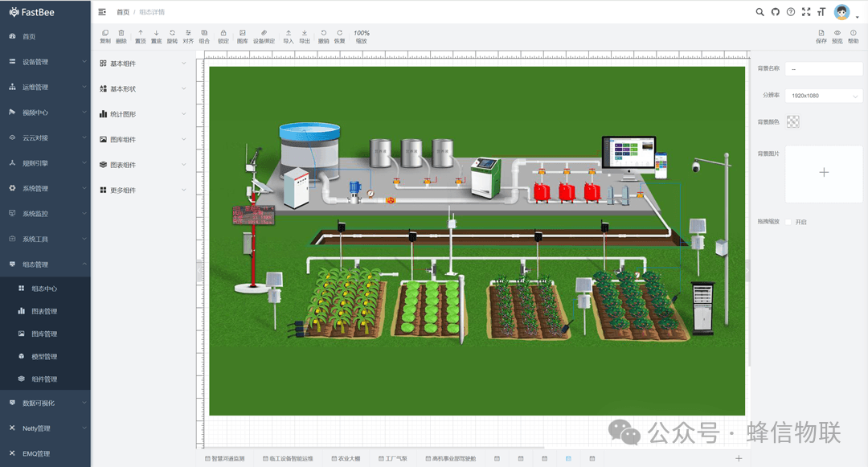The image size is (868, 467).
Task: Save the scene with 保存 icon
Action: coord(821,36)
